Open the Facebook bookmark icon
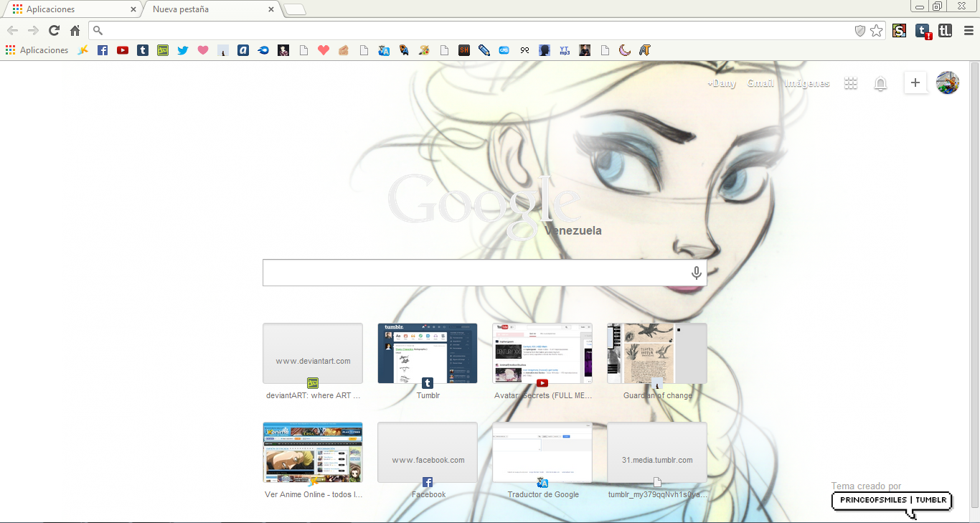 [x=103, y=50]
